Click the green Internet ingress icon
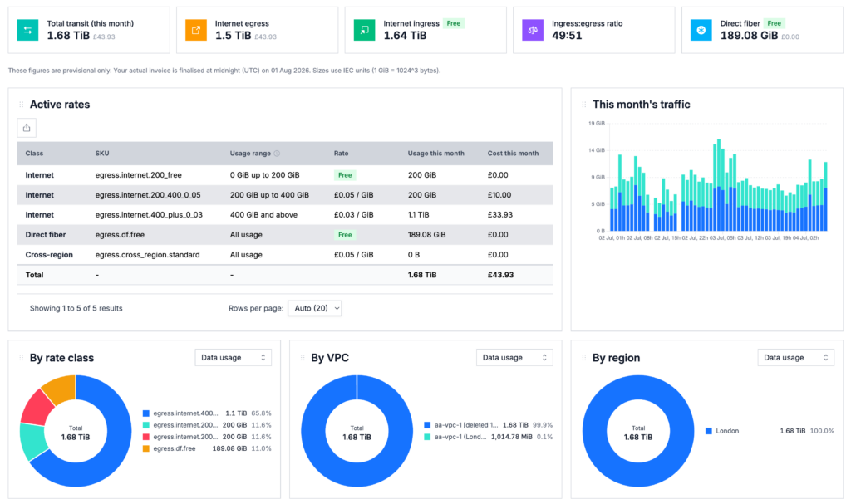 pyautogui.click(x=364, y=31)
